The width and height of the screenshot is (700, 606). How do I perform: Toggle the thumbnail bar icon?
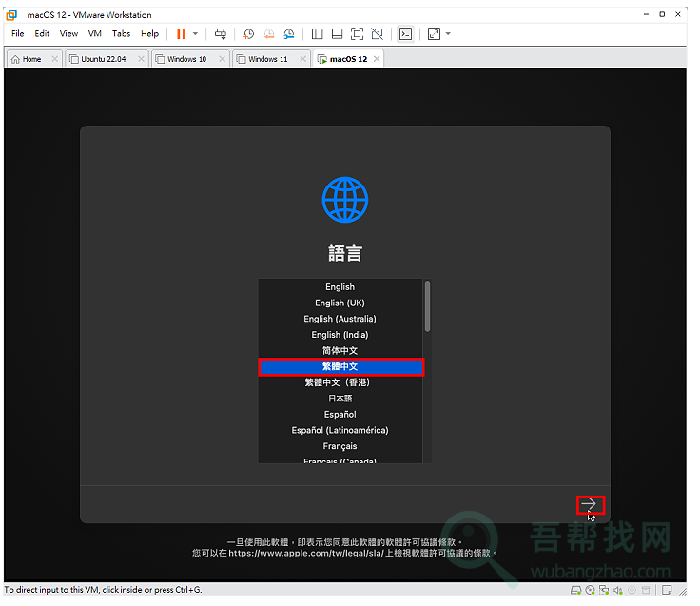pyautogui.click(x=337, y=34)
